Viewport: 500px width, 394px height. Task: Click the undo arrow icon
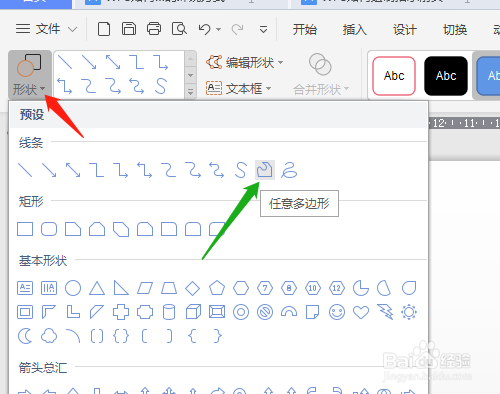point(204,29)
